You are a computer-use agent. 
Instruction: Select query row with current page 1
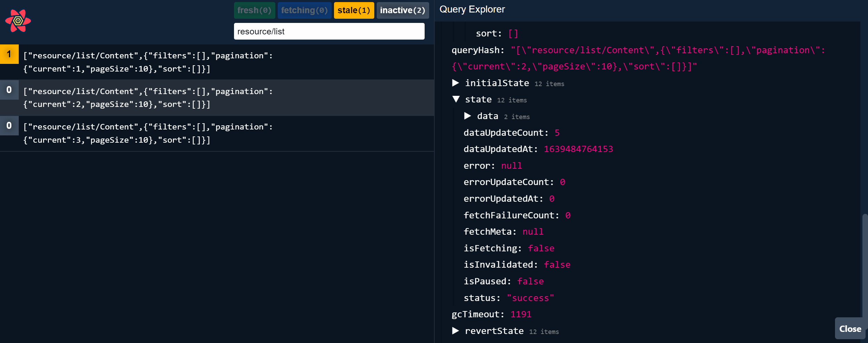tap(217, 62)
